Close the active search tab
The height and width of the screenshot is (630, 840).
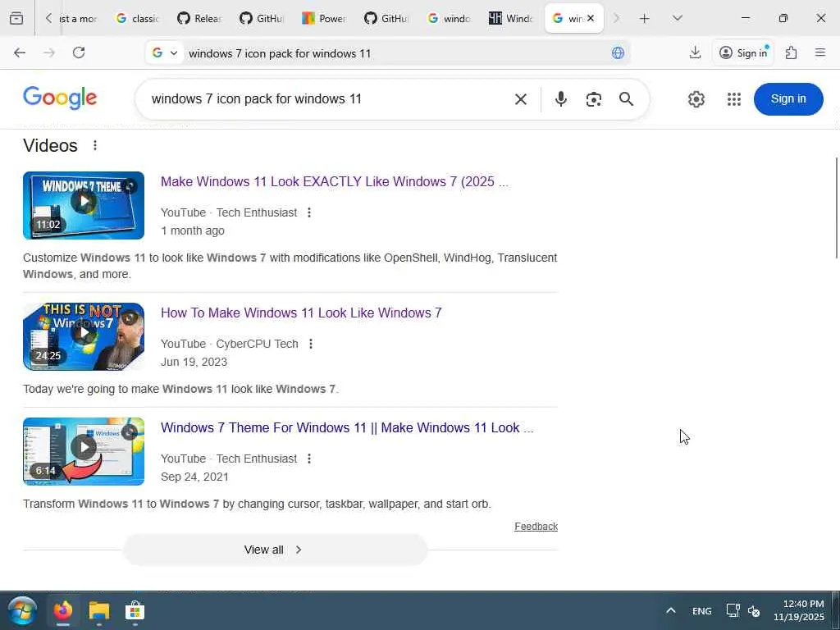click(591, 18)
